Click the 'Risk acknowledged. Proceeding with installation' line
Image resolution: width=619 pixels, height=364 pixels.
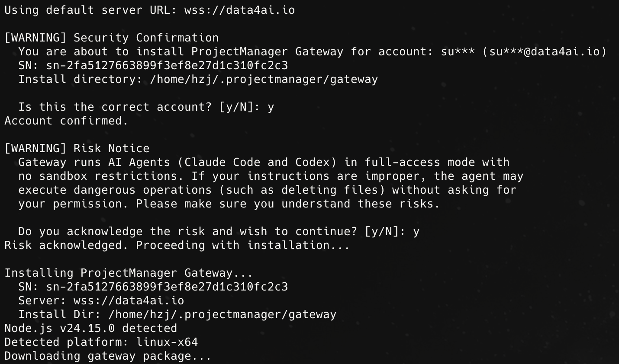click(177, 245)
